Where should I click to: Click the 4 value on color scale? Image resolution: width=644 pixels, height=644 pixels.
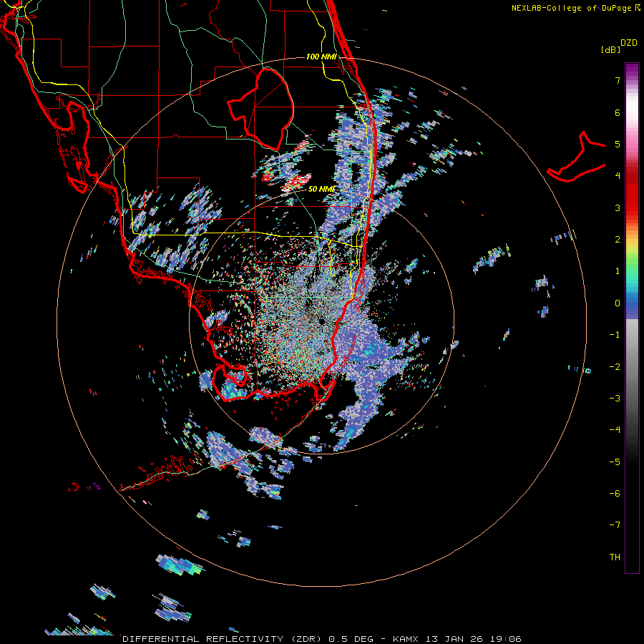pos(617,176)
